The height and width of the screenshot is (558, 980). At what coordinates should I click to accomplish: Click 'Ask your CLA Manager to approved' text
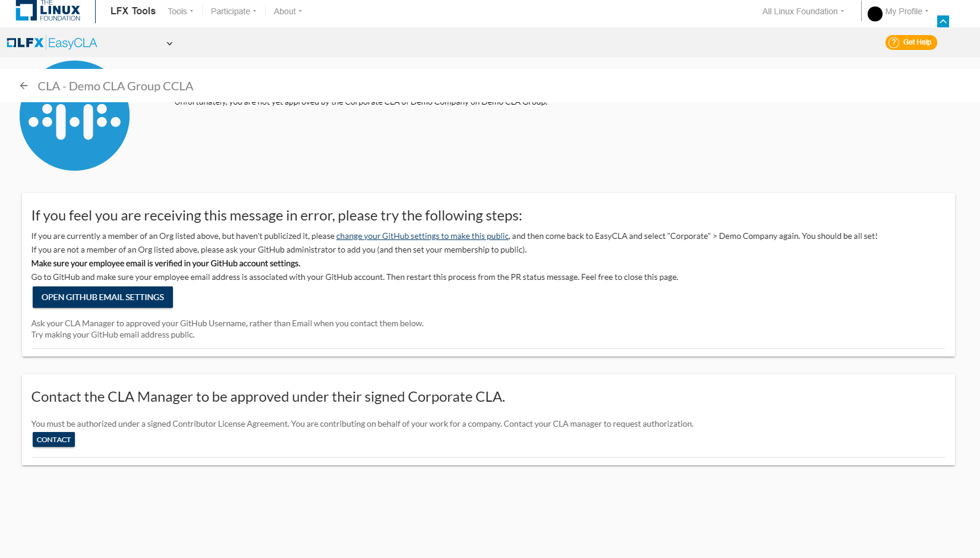pos(228,323)
